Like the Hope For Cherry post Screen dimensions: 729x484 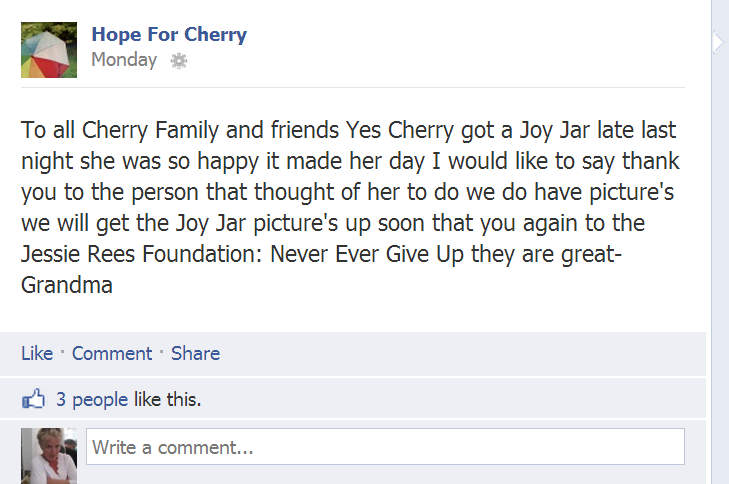37,353
